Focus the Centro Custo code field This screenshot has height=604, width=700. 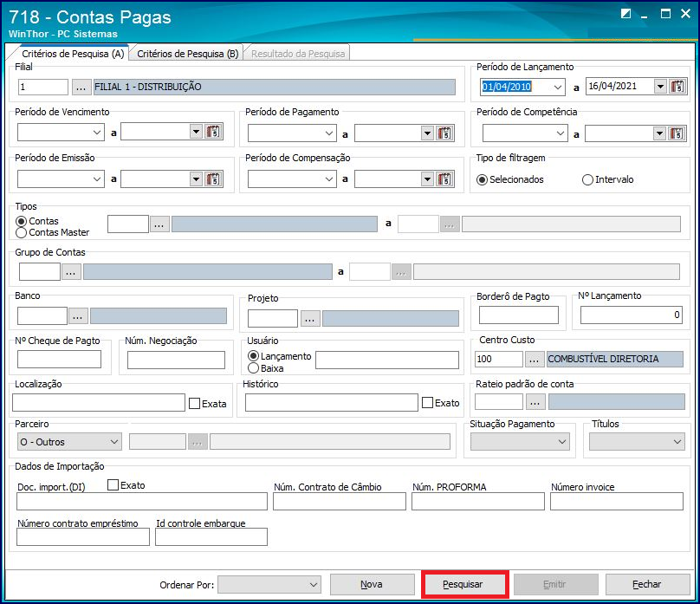tap(499, 359)
